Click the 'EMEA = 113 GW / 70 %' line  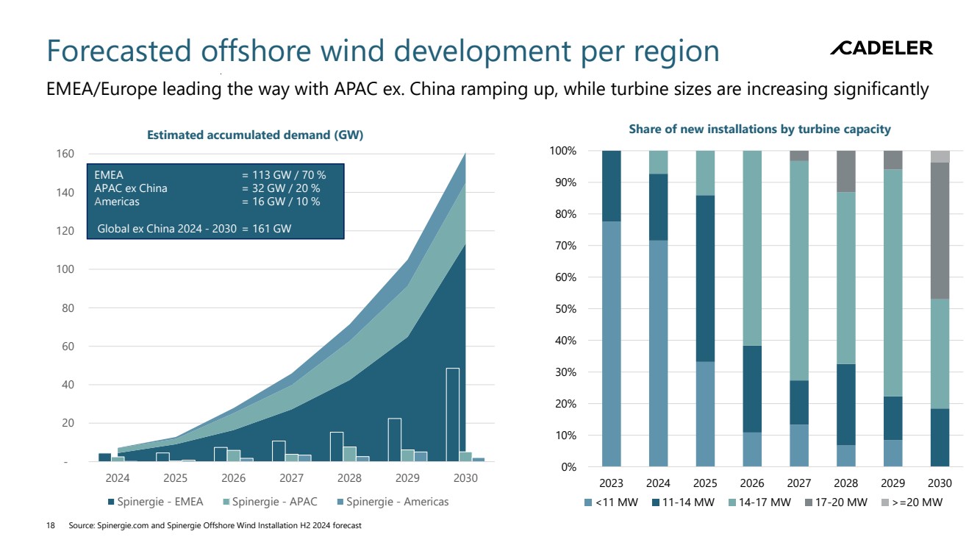click(x=210, y=175)
